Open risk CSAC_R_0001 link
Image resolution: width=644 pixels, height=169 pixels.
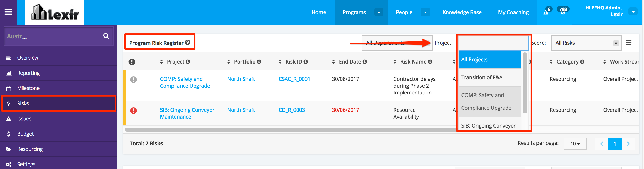294,79
